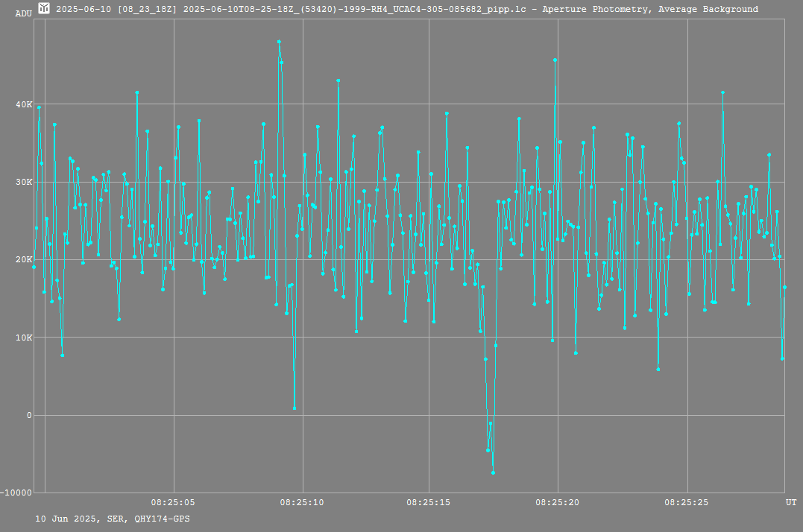Click the footer text mentioning QHY174-GPS
The image size is (803, 532).
[113, 518]
